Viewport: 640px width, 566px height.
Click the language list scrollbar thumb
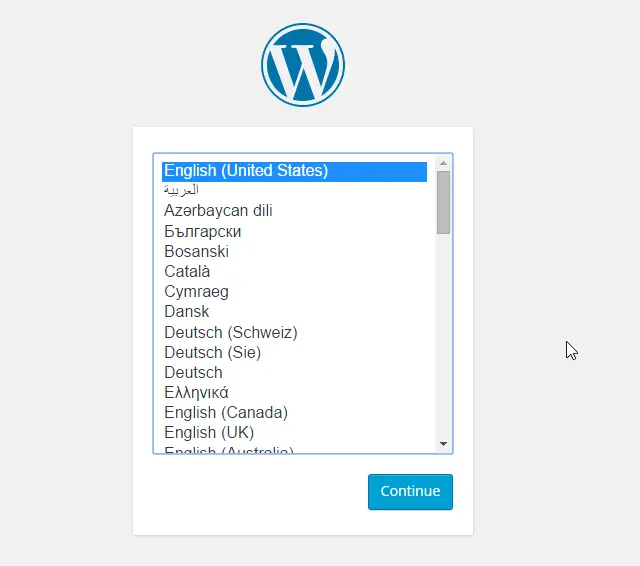(443, 202)
